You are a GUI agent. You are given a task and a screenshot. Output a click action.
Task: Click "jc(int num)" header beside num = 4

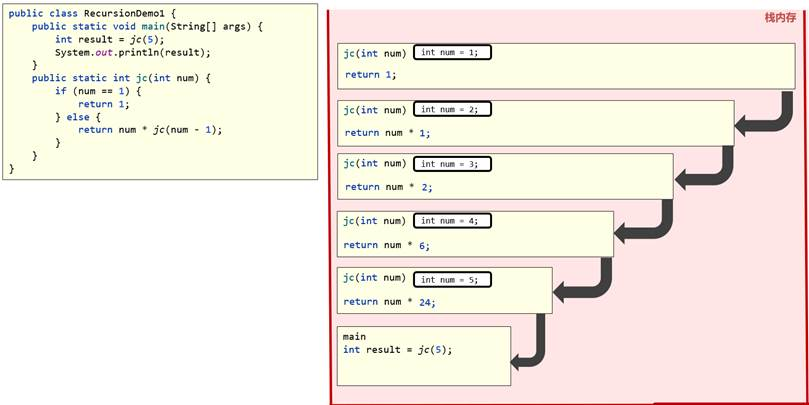[375, 221]
